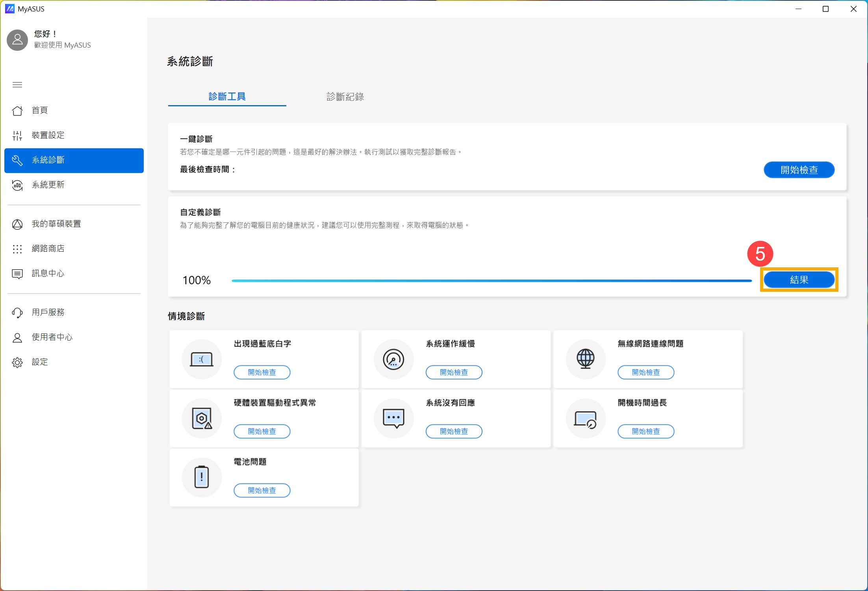Start check for 系統運作緩慢

point(454,372)
